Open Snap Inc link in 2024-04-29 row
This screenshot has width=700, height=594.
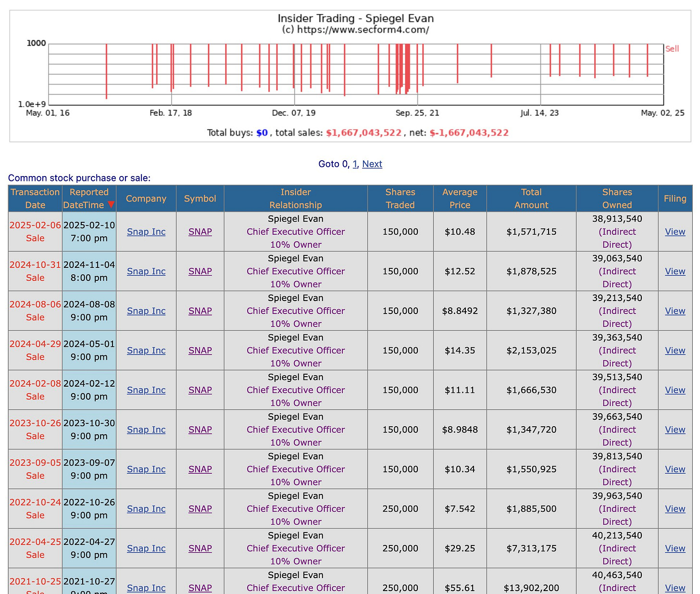146,351
